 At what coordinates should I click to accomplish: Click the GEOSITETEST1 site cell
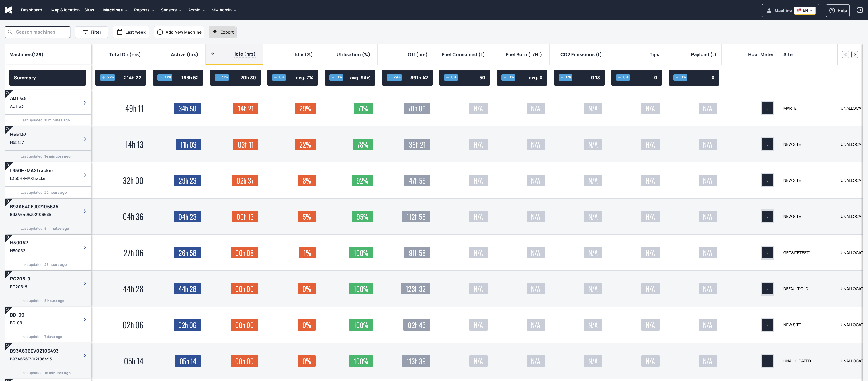tap(797, 253)
